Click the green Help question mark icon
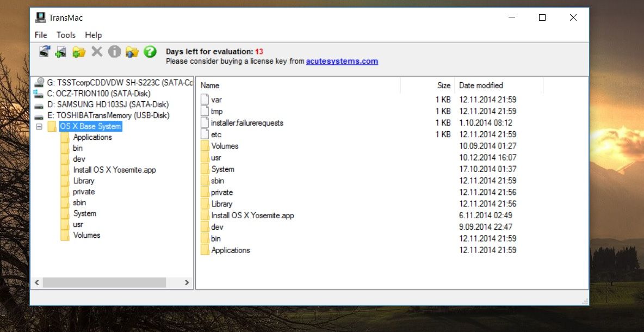644x332 pixels. pyautogui.click(x=150, y=51)
